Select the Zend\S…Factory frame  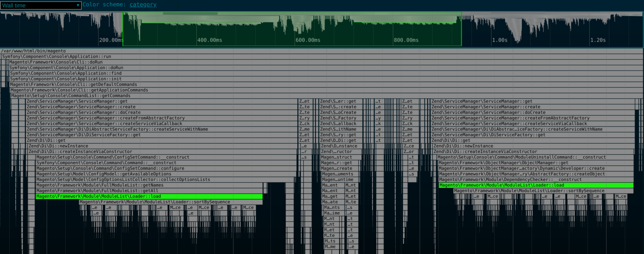pyautogui.click(x=341, y=118)
